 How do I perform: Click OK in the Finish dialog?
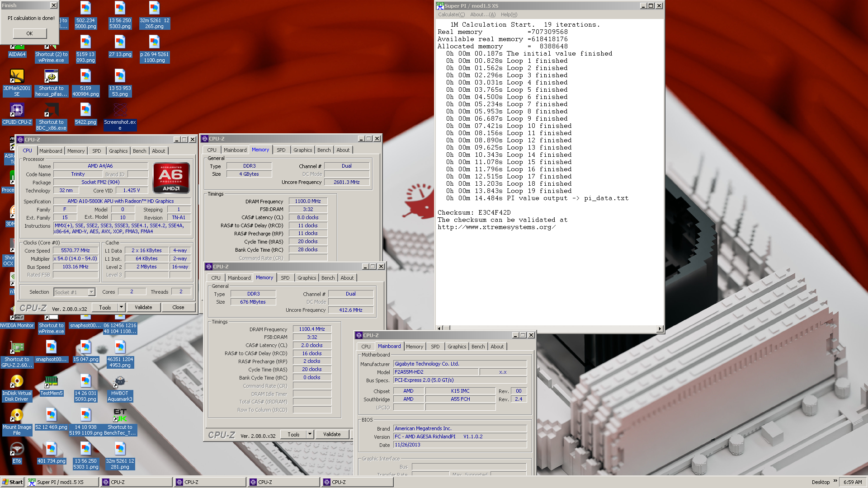click(29, 33)
